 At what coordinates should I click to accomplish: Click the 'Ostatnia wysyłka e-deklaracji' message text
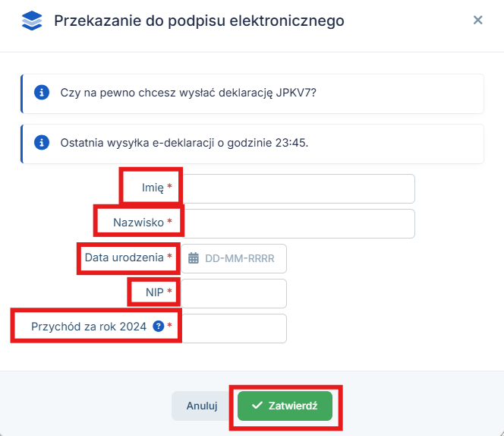click(184, 143)
